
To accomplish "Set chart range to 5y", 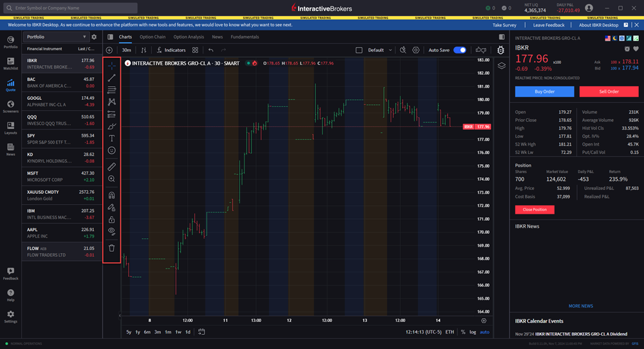I will 129,332.
